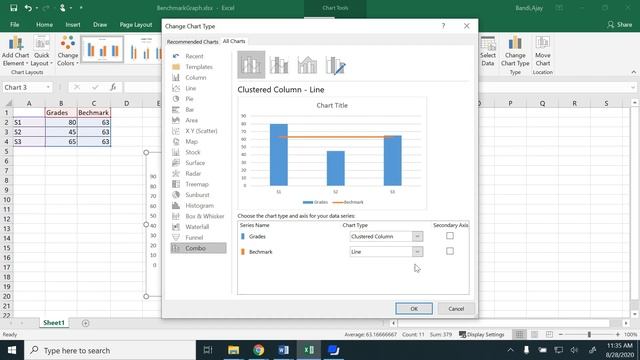Choose the Funnel chart category
Viewport: 640px width, 360px height.
(198, 237)
